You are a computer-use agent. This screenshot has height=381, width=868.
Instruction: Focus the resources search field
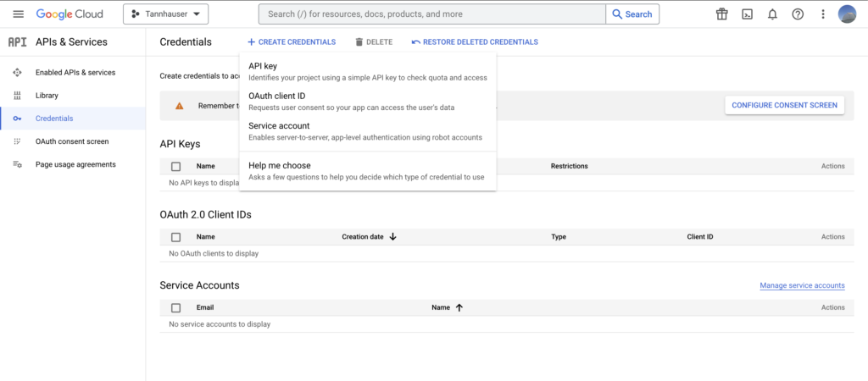click(x=431, y=14)
